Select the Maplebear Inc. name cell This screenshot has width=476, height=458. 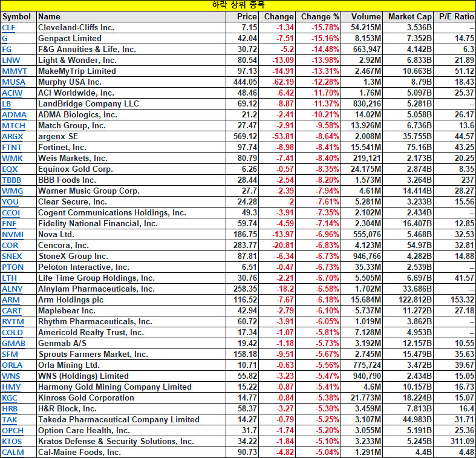coord(131,311)
